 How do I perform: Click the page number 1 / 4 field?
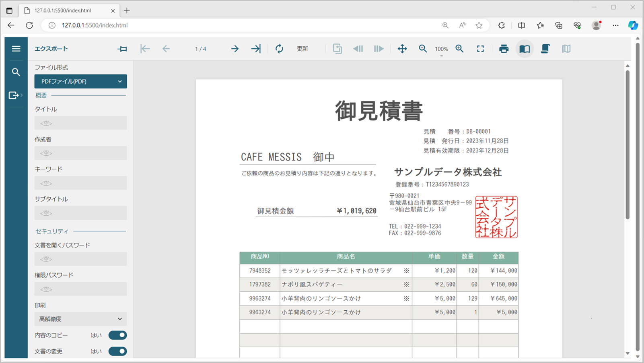[x=201, y=49]
